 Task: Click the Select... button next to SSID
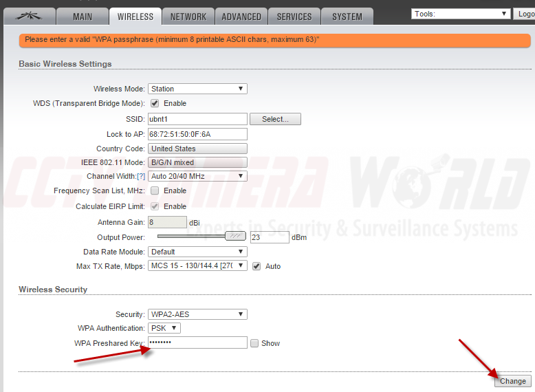coord(275,119)
